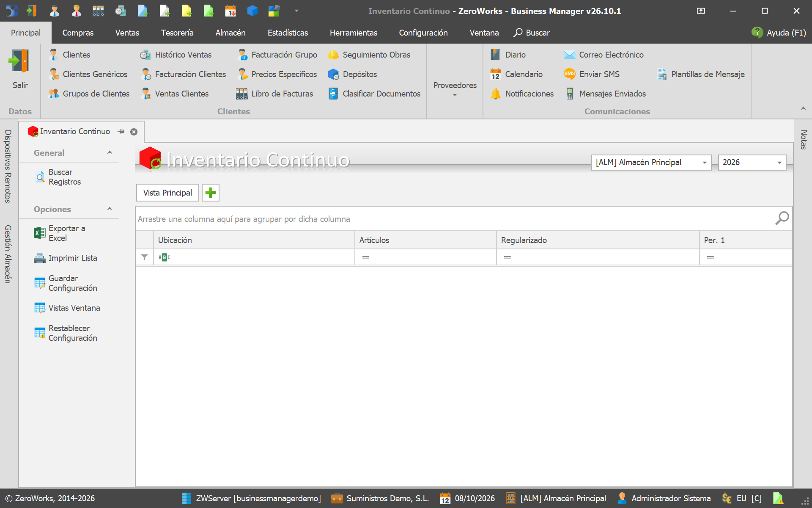Expand the Proveedores dropdown
The height and width of the screenshot is (508, 812).
[455, 89]
